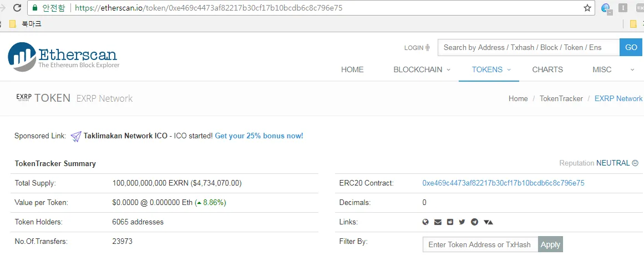Viewport: 644px width, 255px height.
Task: Click the Decimals value '0'
Action: click(424, 203)
